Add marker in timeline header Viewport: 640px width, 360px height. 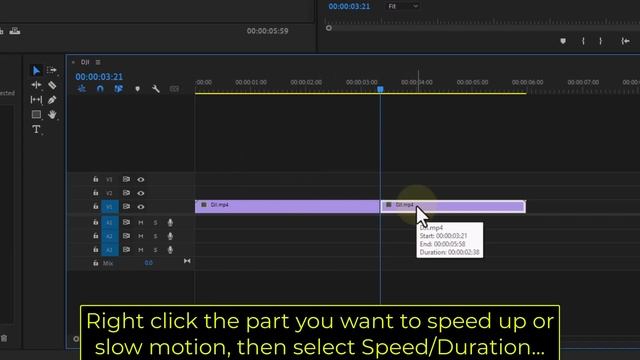[x=138, y=89]
